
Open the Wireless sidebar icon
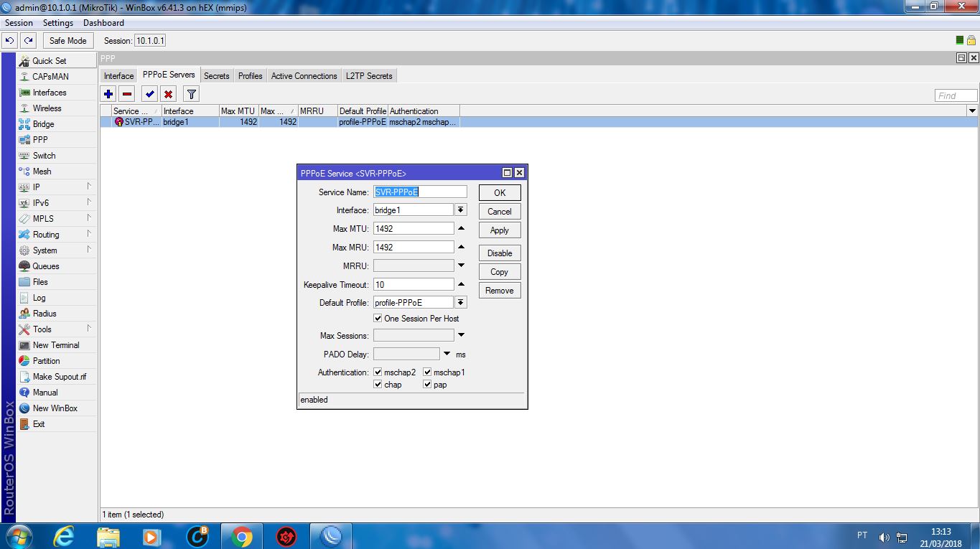coord(24,108)
